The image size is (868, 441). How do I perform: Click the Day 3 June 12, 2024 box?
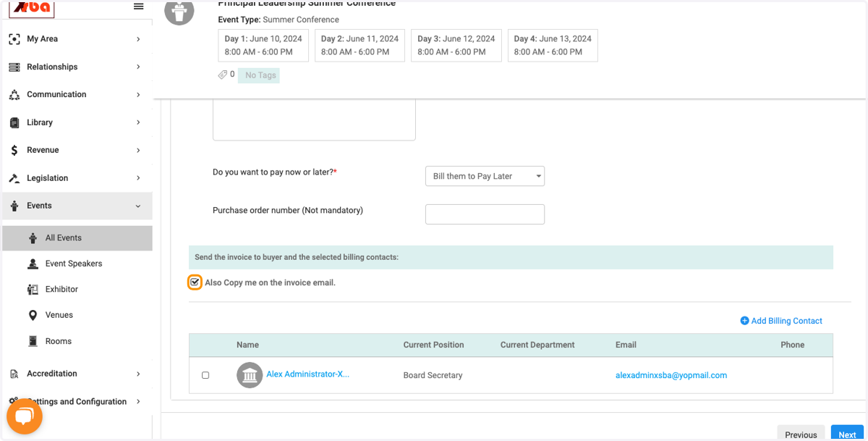pos(456,45)
